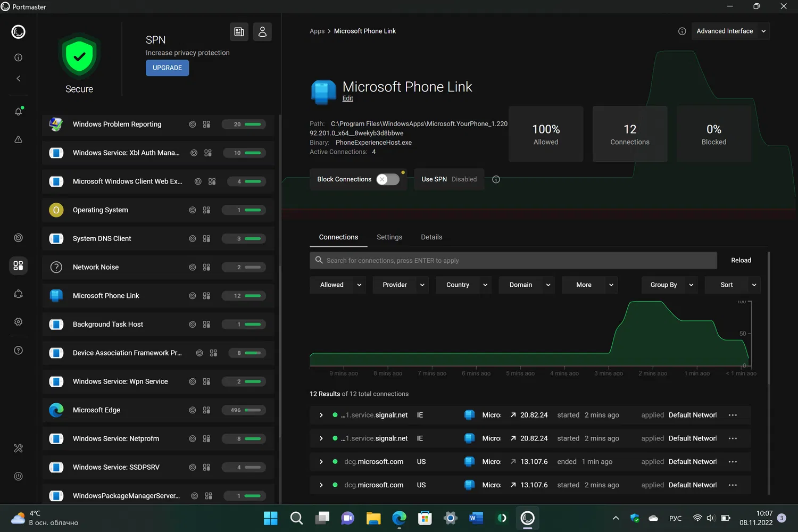Image resolution: width=798 pixels, height=532 pixels.
Task: Open the Provider filter dropdown
Action: (401, 285)
